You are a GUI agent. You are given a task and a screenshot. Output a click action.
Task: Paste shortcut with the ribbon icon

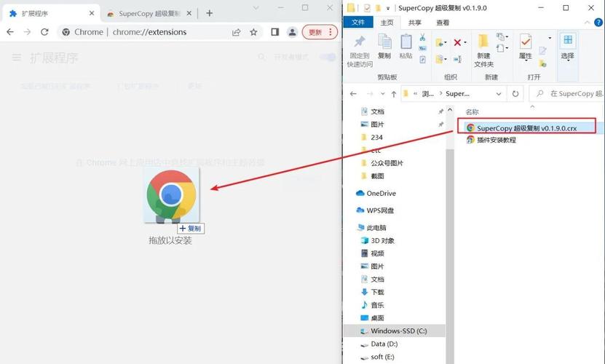422,60
